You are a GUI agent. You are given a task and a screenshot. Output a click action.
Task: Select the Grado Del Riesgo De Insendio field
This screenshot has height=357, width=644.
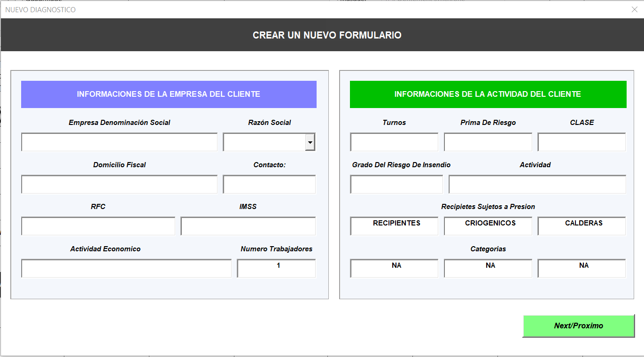click(x=396, y=184)
